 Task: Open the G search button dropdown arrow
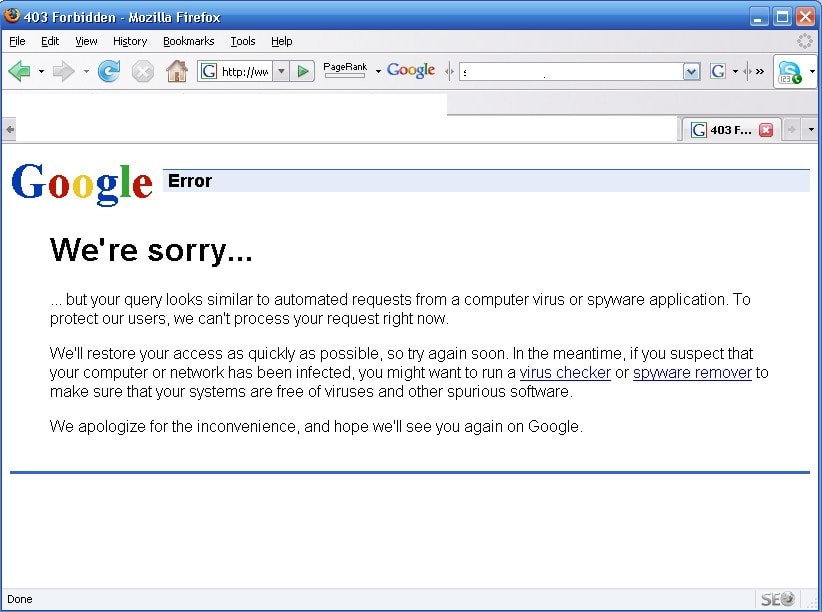point(735,71)
